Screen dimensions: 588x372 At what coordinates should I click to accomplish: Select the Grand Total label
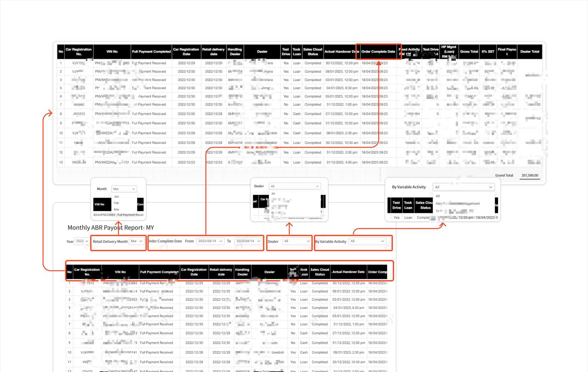pos(504,175)
